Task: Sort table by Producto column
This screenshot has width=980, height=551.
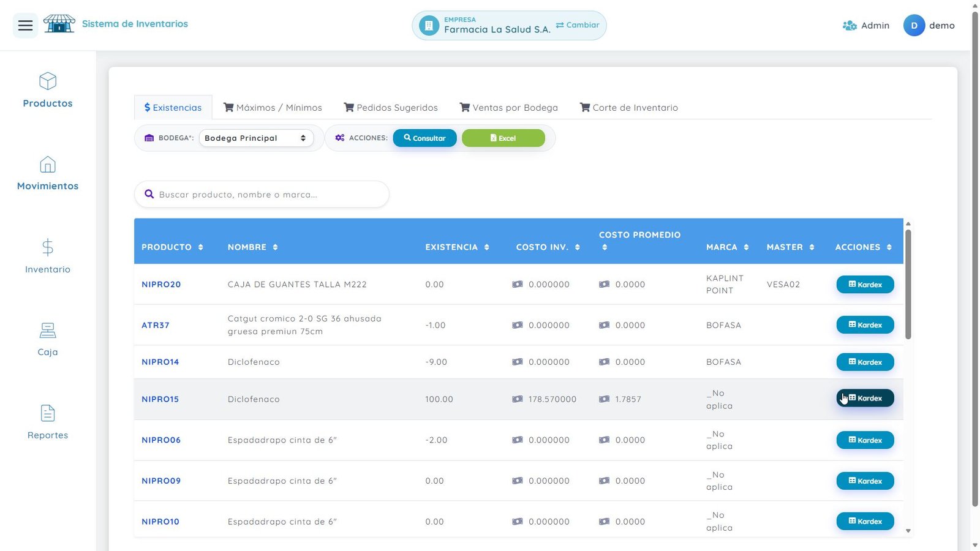Action: (x=200, y=247)
